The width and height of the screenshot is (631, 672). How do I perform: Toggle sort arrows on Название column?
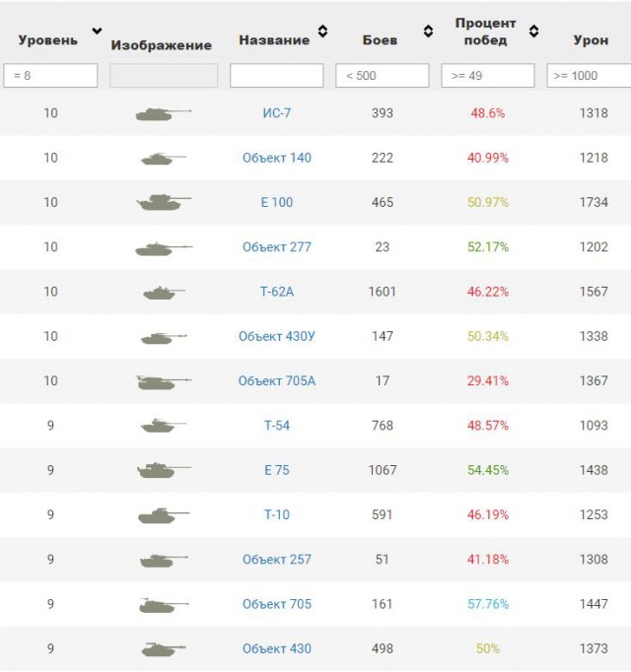pos(322,31)
